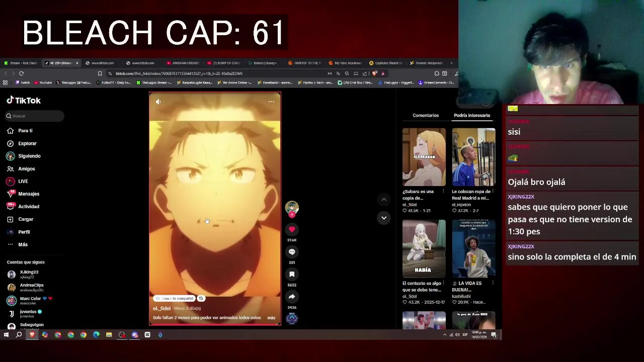Open the spinning sound disc icon
Viewport: 644px width, 362px height.
pyautogui.click(x=292, y=318)
